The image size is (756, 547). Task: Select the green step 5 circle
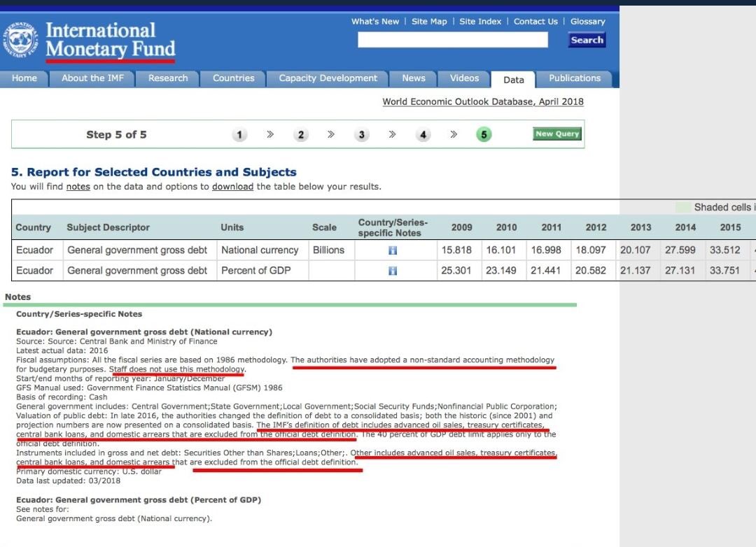(484, 134)
